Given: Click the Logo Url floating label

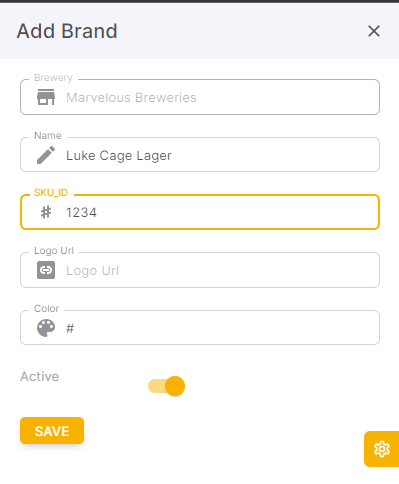Looking at the screenshot, I should pos(54,251).
